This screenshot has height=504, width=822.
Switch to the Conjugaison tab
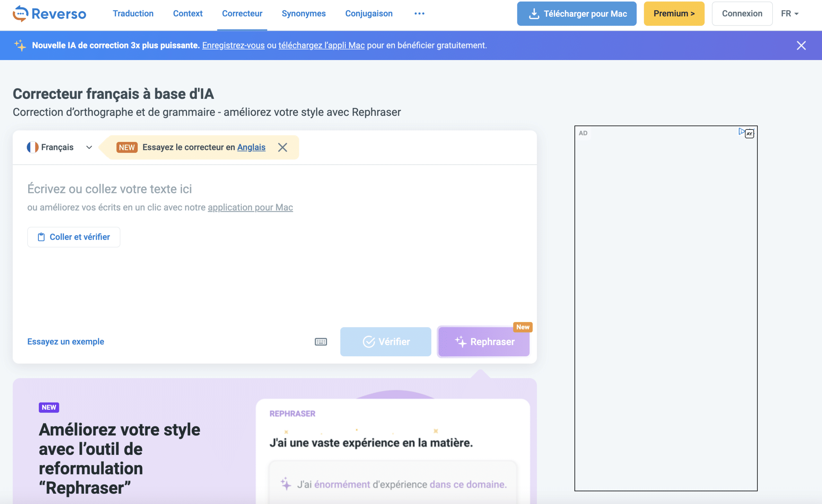click(x=369, y=14)
